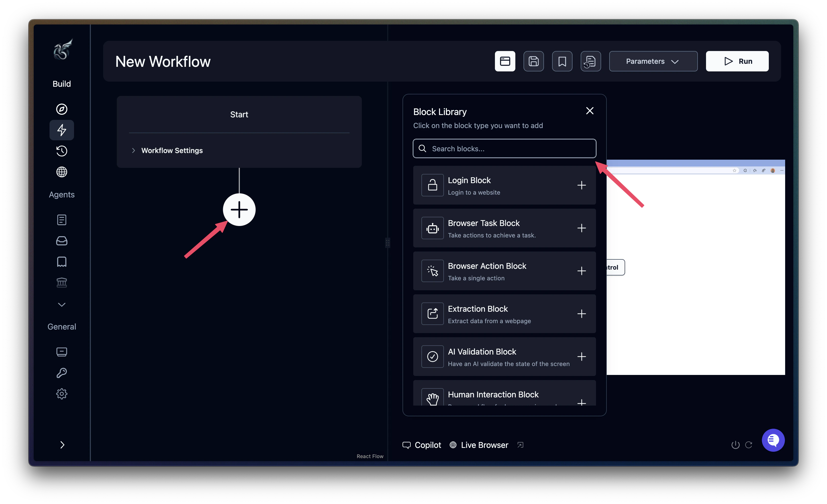827x504 pixels.
Task: Collapse the Agents section with the chevron
Action: coord(62,305)
